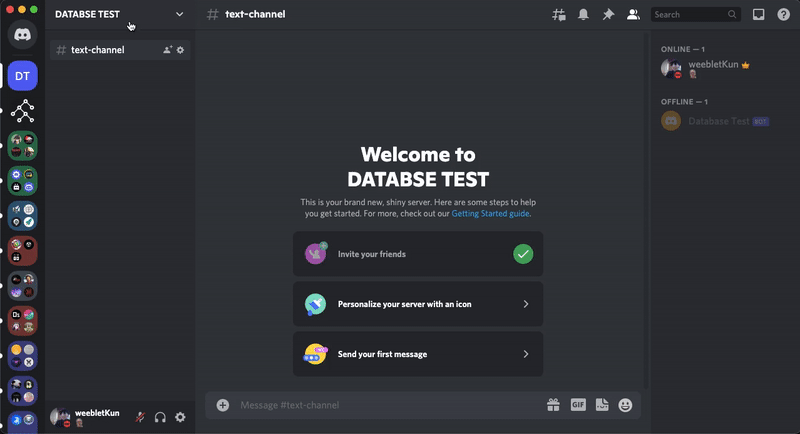Click the OFFLINE — 1 section header
Viewport: 800px width, 434px height.
pyautogui.click(x=684, y=101)
